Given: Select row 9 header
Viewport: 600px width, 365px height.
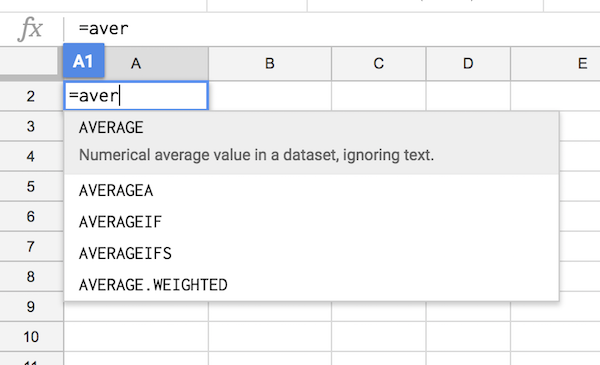Looking at the screenshot, I should (31, 307).
